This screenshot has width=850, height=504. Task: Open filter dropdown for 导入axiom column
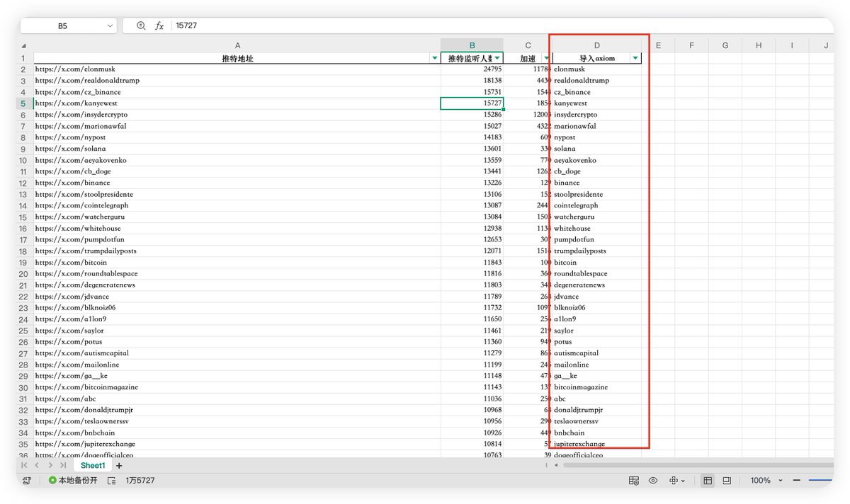click(x=635, y=58)
